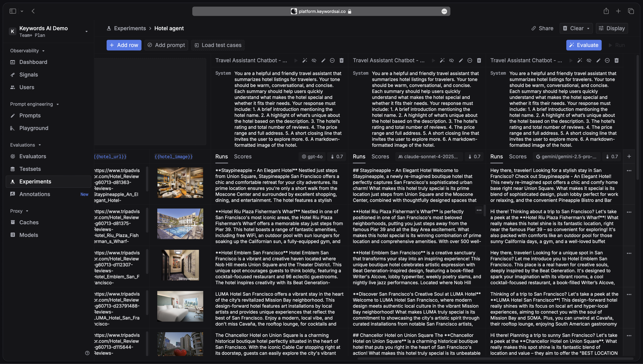Viewport: 643px width, 364px height.
Task: Click magic wand icon in gemini column
Action: pos(580,60)
